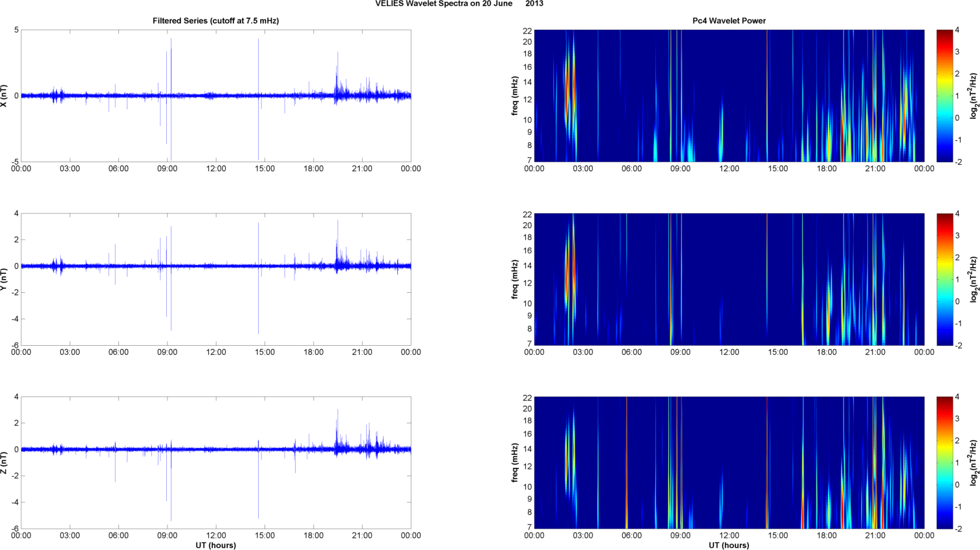980x550 pixels.
Task: Click "UT (hours)" label under the Z filtered series
Action: point(216,545)
